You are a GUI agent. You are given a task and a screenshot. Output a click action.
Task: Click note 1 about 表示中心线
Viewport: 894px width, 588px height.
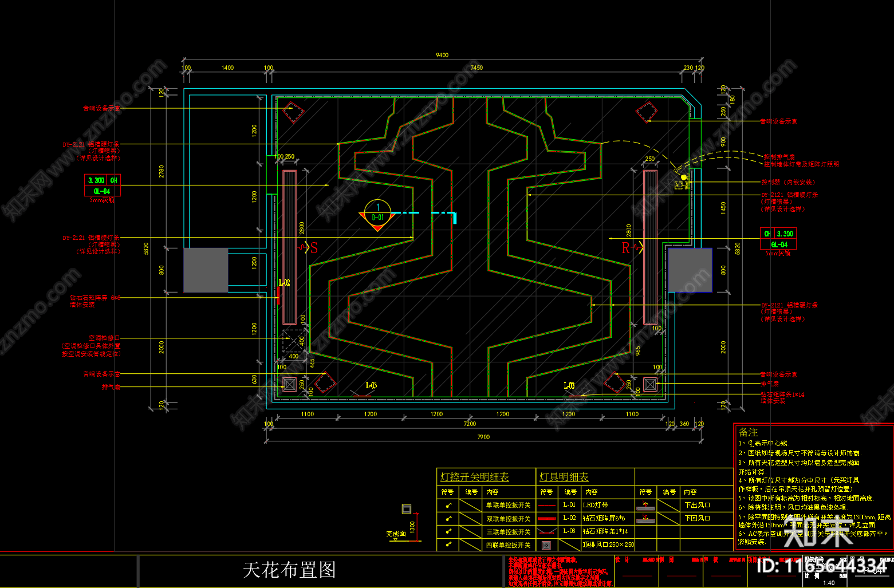point(764,443)
